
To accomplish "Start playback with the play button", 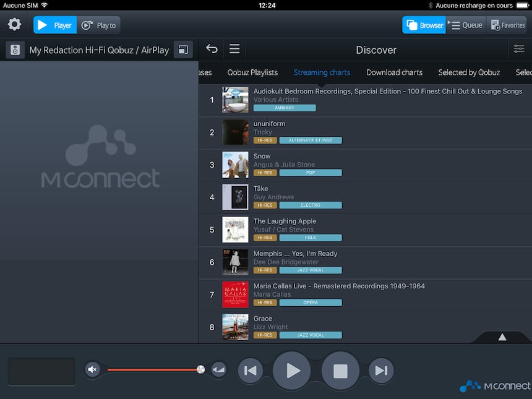I will pos(292,371).
